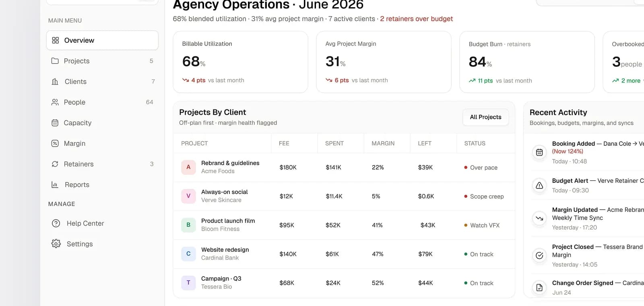Click the Acme Foods 'A' avatar
This screenshot has width=644, height=306.
tap(188, 167)
